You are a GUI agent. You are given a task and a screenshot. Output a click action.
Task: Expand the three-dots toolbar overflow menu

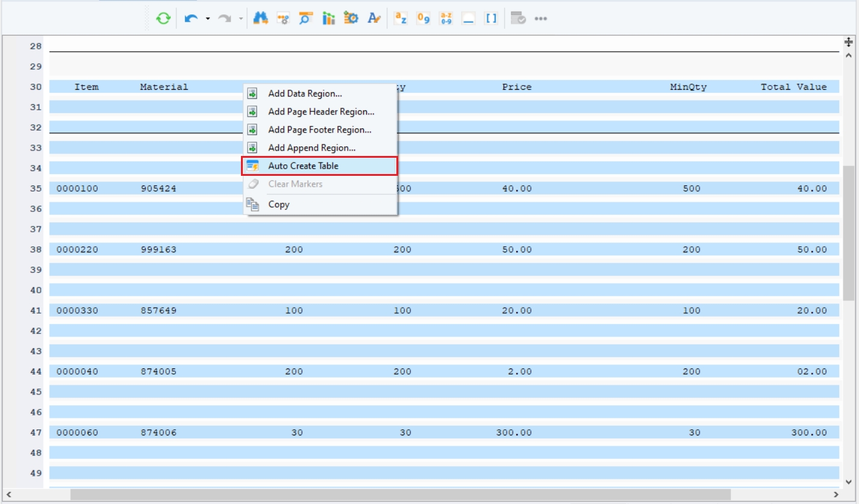[x=541, y=19]
